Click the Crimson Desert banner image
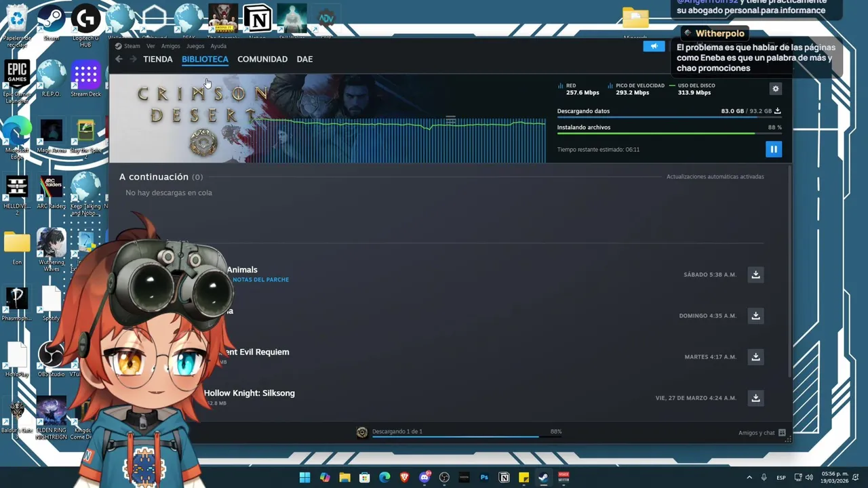The width and height of the screenshot is (868, 488). tap(327, 119)
